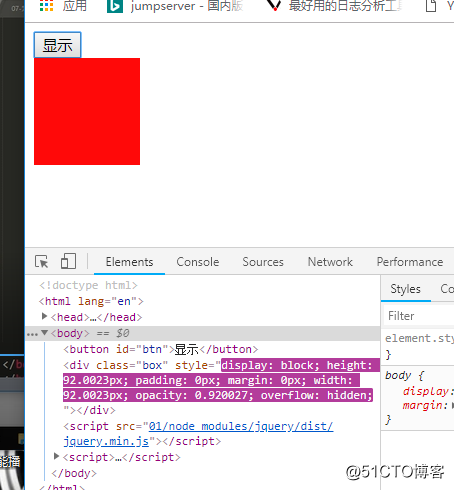454x490 pixels.
Task: Click the red box element
Action: pyautogui.click(x=87, y=111)
